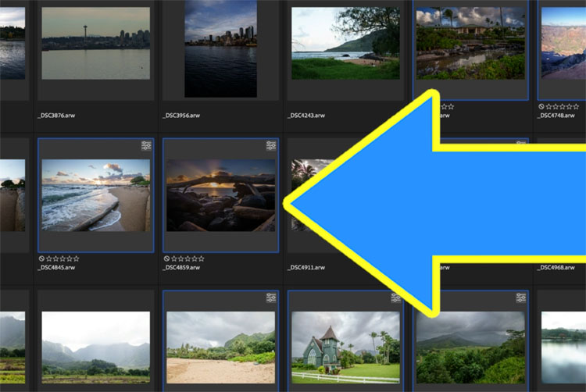The image size is (586, 392).
Task: Click the fifth rating star under the resort photo
Action: (x=451, y=106)
